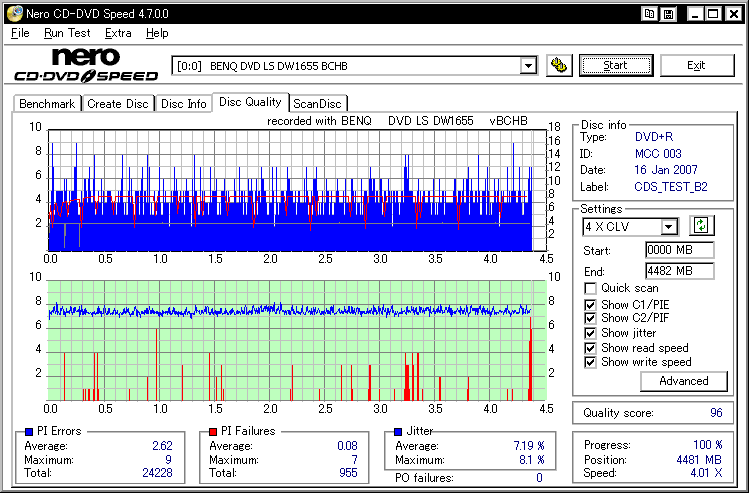This screenshot has width=749, height=493.
Task: Toggle the Show C1/PIE checkbox
Action: 590,304
